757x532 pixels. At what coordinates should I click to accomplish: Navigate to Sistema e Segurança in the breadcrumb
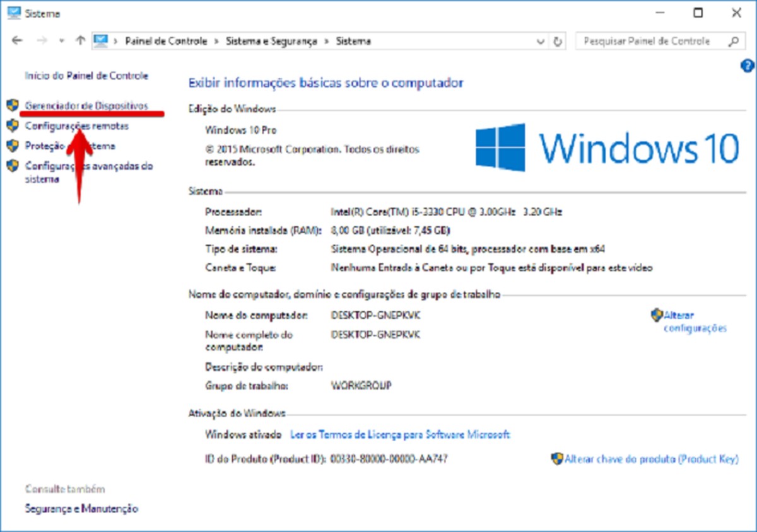click(x=270, y=41)
